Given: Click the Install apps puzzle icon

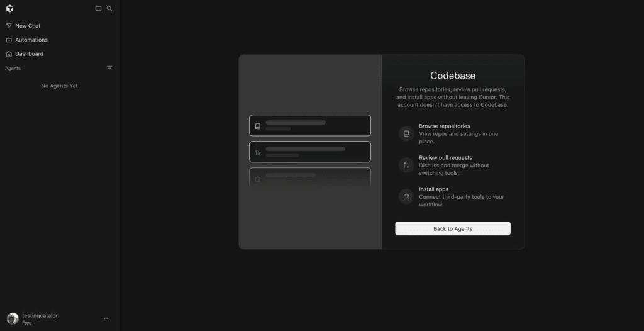Looking at the screenshot, I should coord(406,196).
